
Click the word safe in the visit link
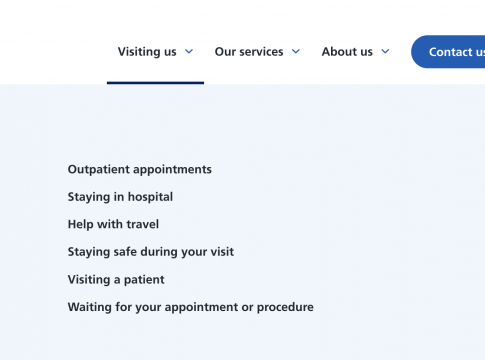click(x=125, y=252)
